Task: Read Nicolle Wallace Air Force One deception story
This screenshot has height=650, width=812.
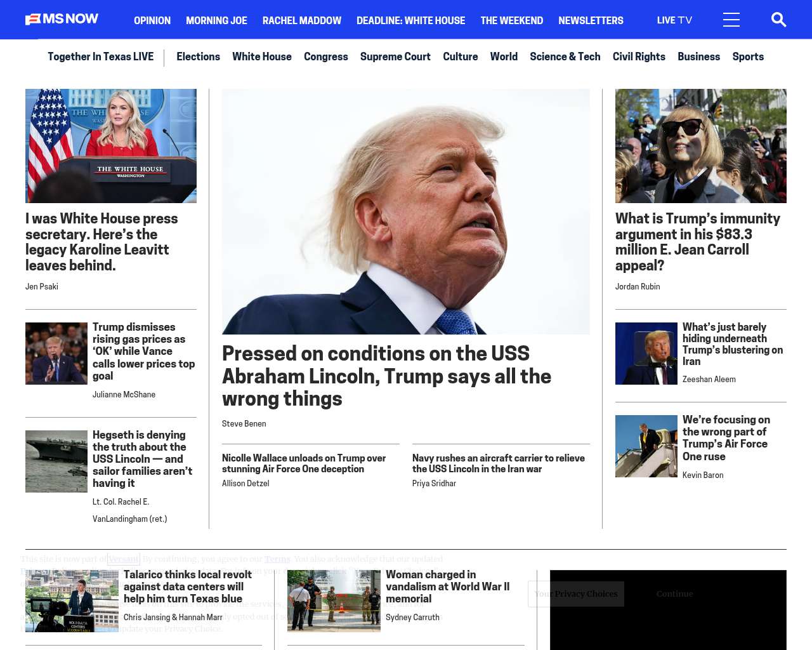Action: [304, 463]
